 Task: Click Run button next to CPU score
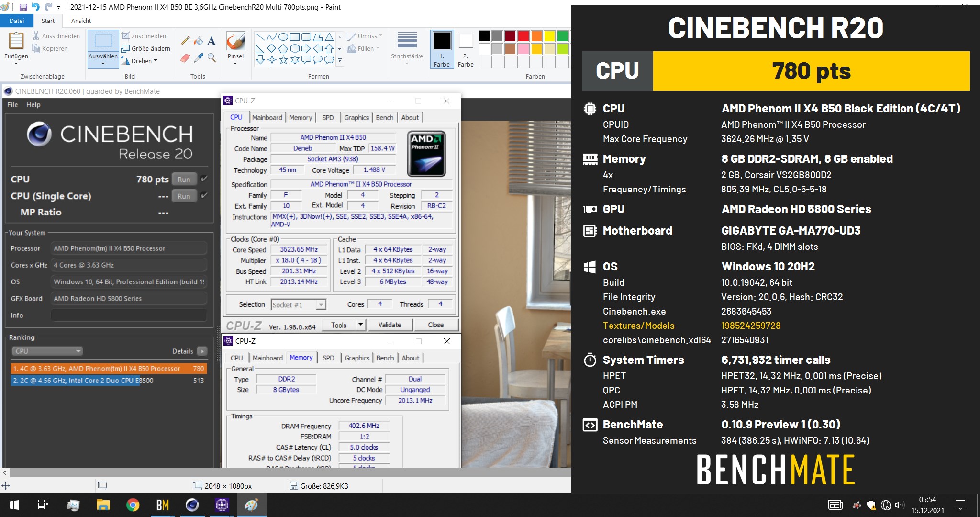(x=184, y=179)
